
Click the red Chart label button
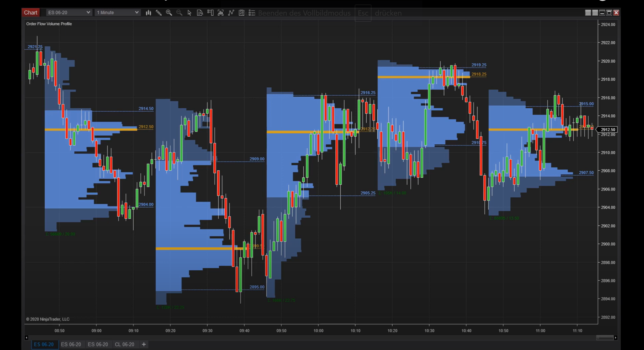click(x=31, y=12)
